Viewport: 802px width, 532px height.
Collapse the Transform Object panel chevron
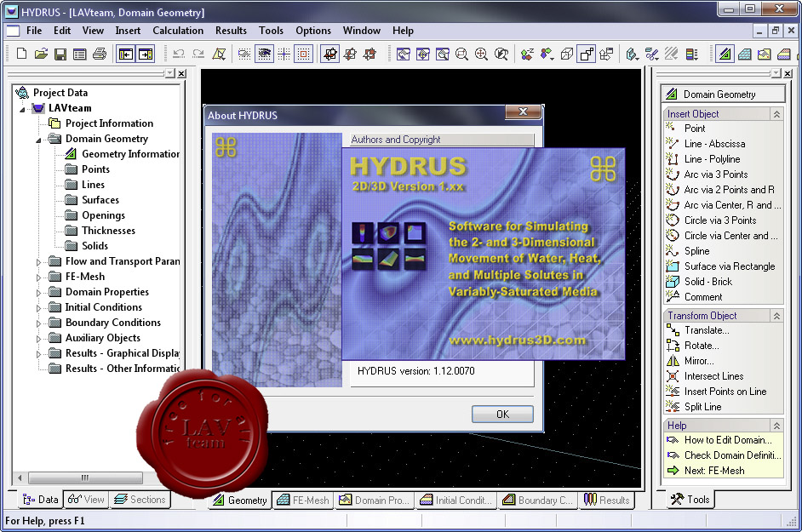[776, 316]
